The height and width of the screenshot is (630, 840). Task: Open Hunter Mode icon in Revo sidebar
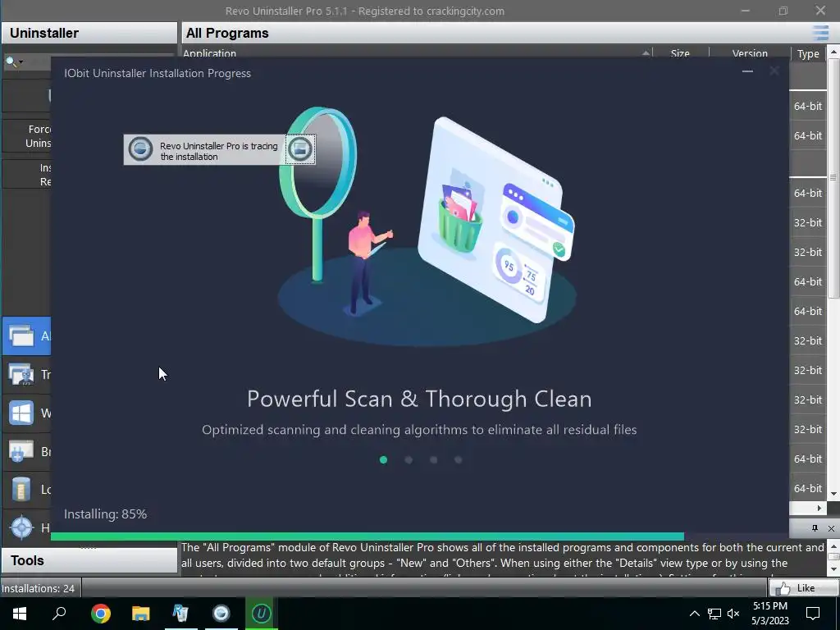(x=21, y=527)
